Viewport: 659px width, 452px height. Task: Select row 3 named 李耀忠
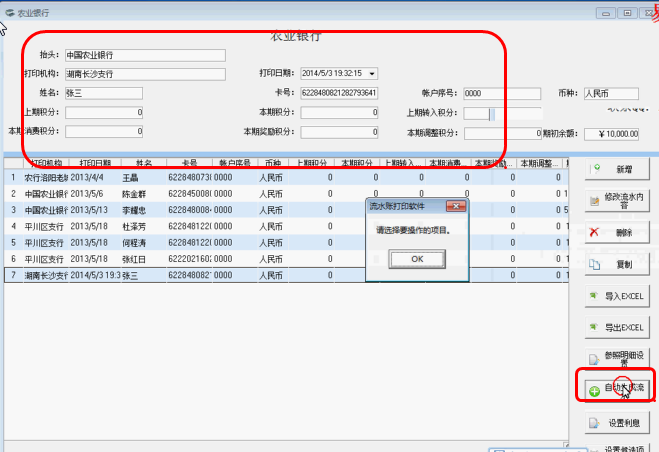(x=286, y=210)
